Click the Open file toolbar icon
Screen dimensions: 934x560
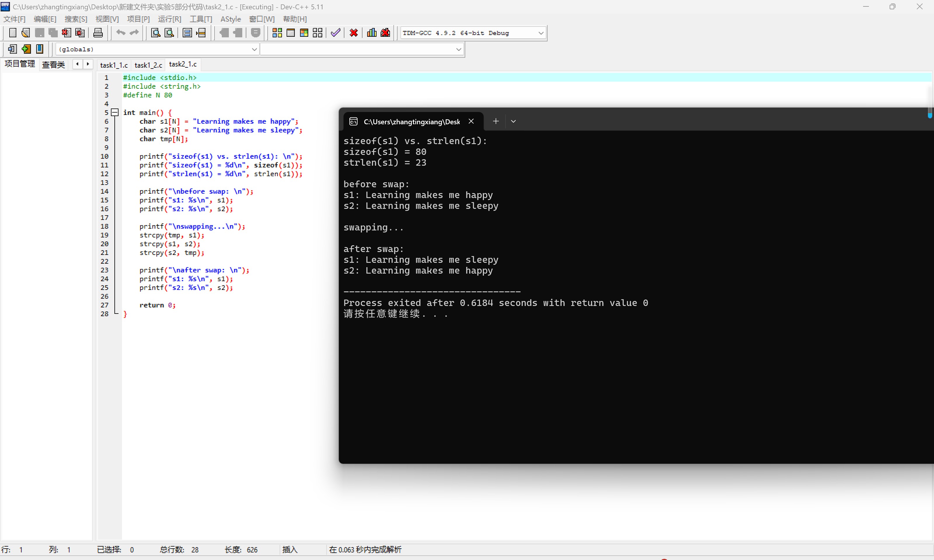pyautogui.click(x=26, y=33)
